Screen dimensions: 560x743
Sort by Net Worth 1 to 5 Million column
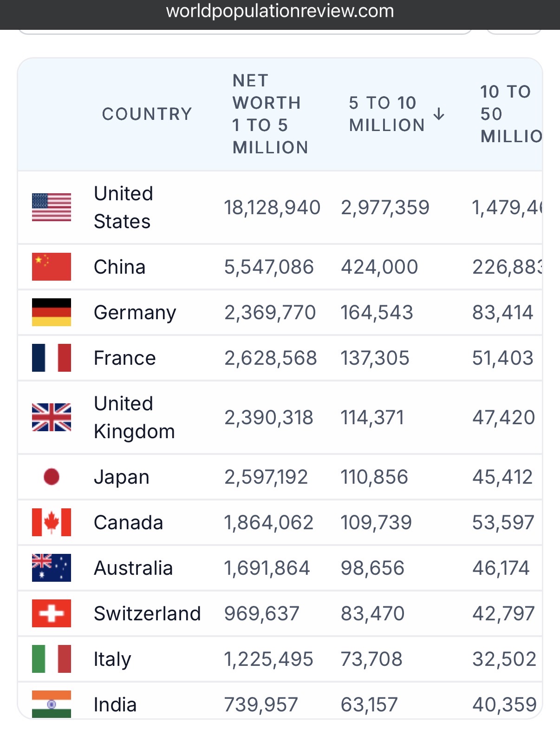click(x=271, y=114)
